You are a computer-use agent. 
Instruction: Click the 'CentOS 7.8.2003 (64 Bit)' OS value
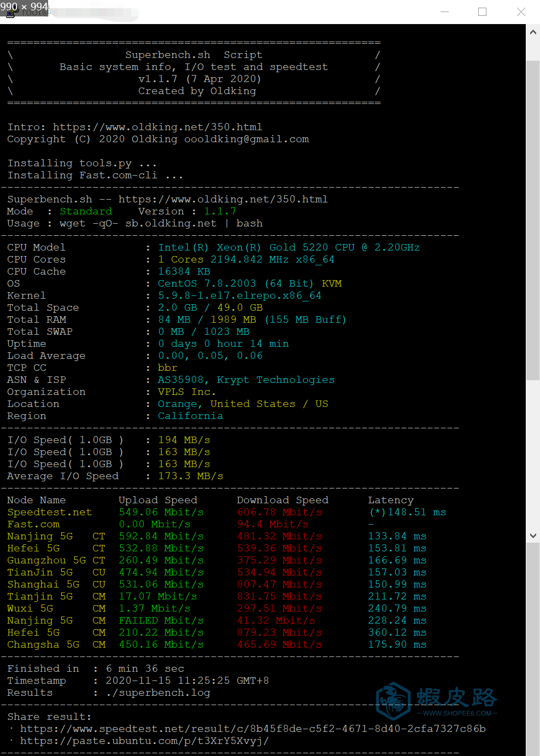tap(236, 283)
